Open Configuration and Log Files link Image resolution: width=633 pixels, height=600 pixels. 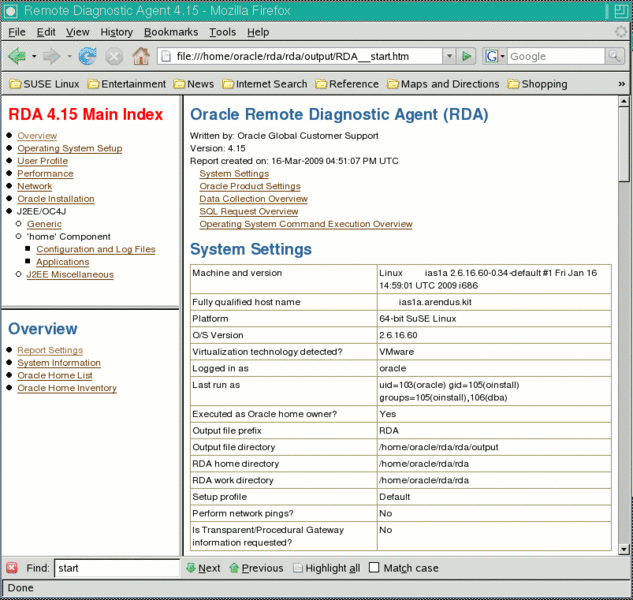tap(96, 249)
